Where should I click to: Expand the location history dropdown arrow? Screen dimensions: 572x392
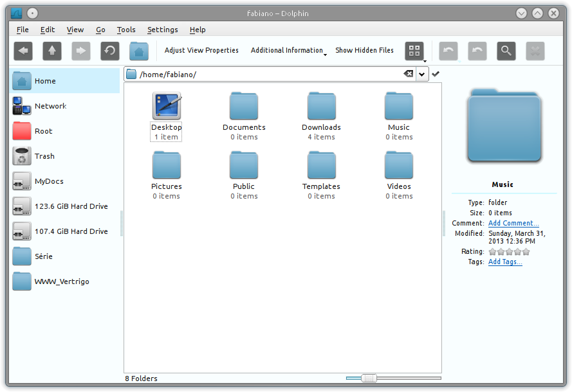point(421,75)
